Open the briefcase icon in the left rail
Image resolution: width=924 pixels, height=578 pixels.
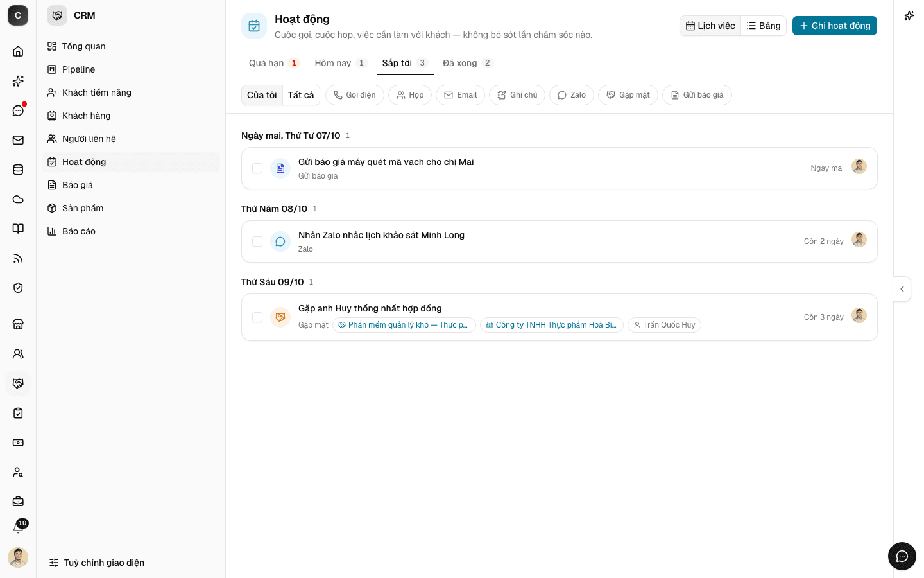coord(18,502)
